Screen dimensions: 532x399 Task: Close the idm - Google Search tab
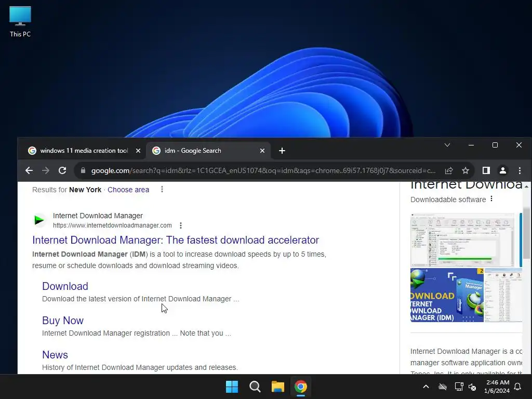[x=262, y=151]
